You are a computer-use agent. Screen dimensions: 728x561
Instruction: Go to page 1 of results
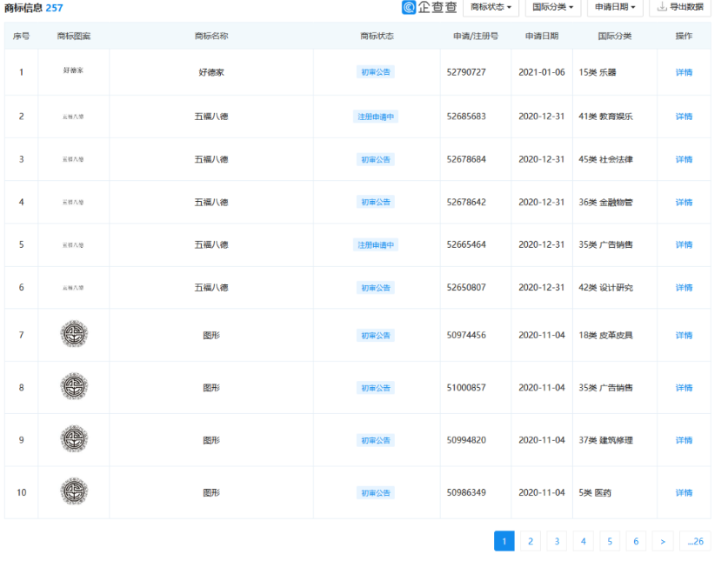point(504,541)
